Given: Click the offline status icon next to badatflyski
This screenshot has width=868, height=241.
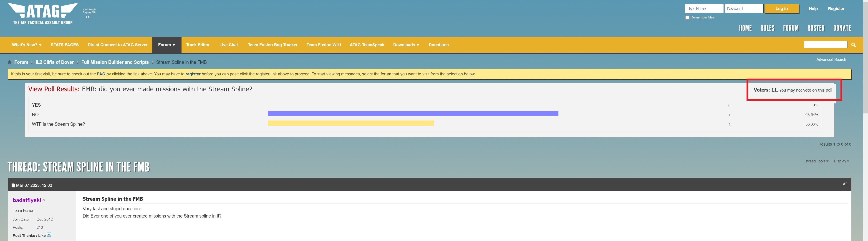Looking at the screenshot, I should coord(44,200).
